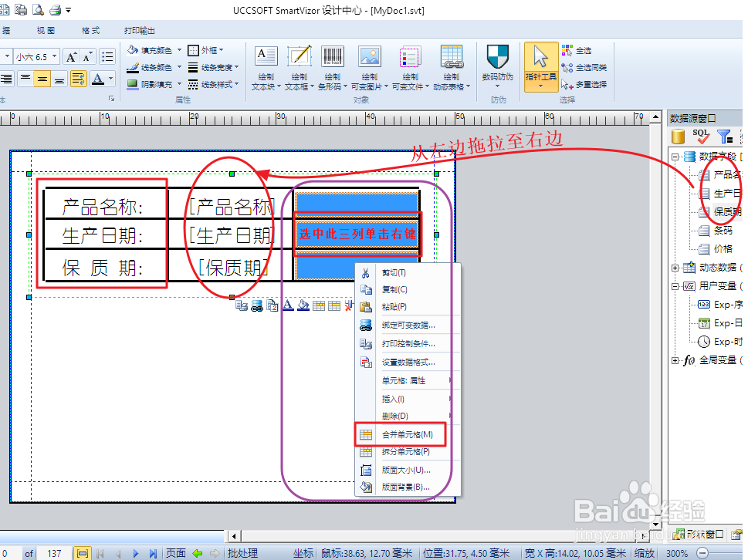Click the Line Color (线条颜色) pen icon
The height and width of the screenshot is (560, 748).
pyautogui.click(x=133, y=67)
